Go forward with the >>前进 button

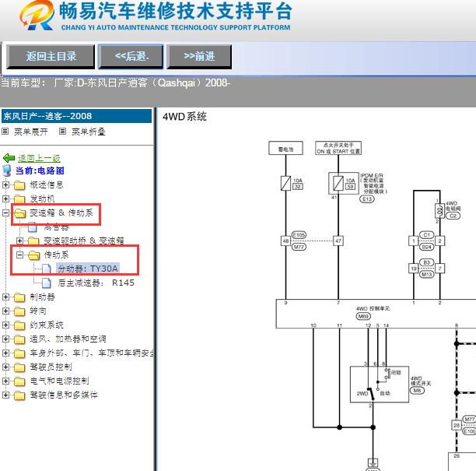pyautogui.click(x=199, y=57)
